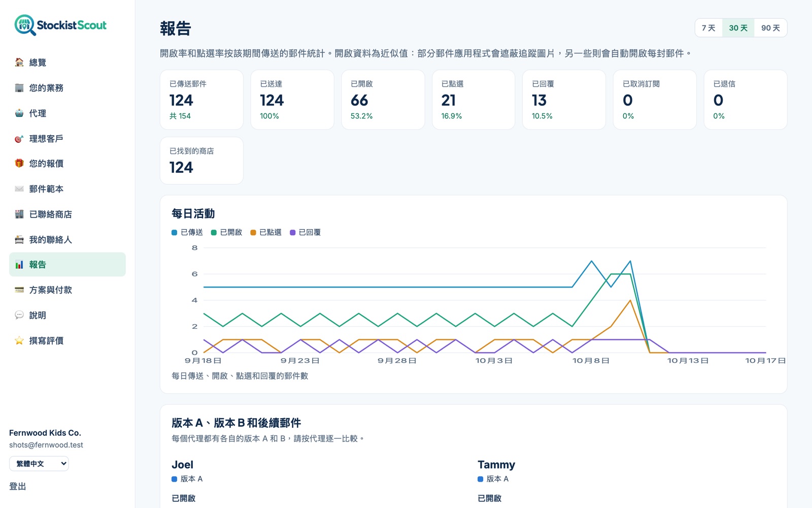Screen dimensions: 812x508
Task: Click the 版本 A legend swatch under Tammy
Action: coord(481,479)
